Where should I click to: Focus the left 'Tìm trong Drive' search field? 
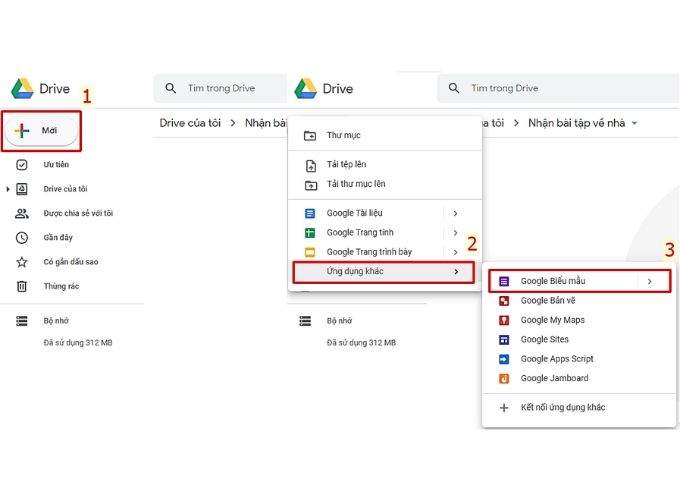221,88
